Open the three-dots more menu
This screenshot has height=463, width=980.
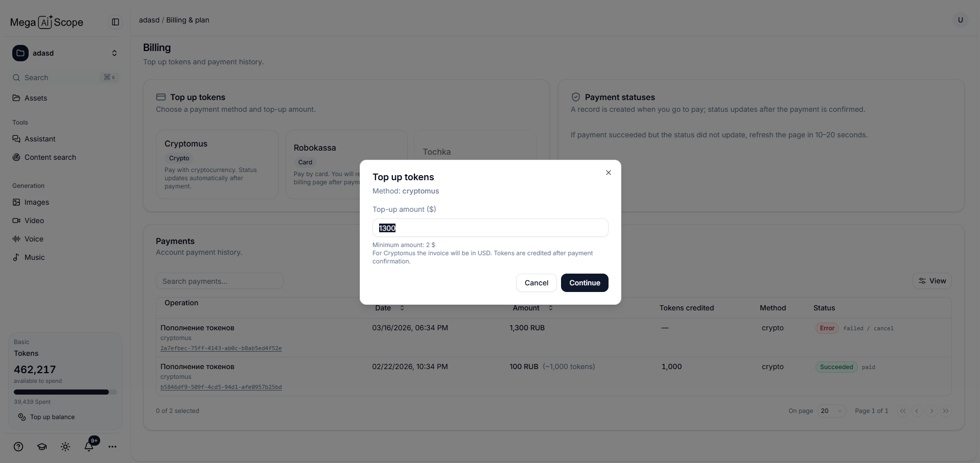pos(112,447)
